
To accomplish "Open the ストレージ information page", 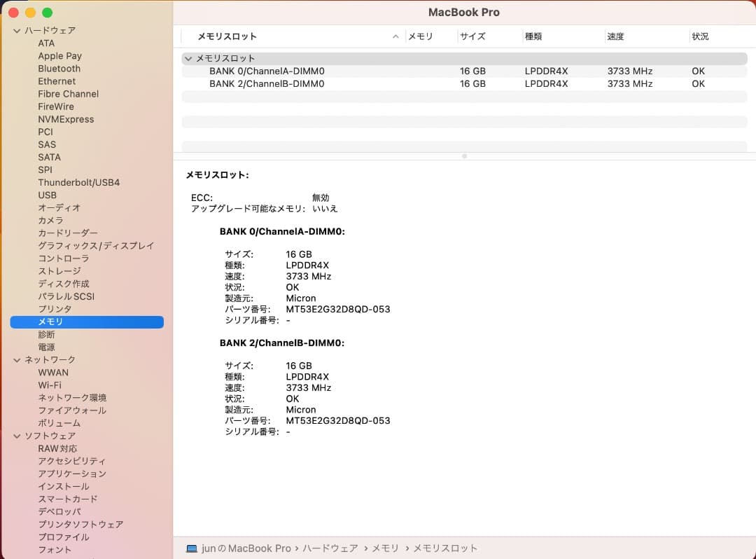I will 60,270.
